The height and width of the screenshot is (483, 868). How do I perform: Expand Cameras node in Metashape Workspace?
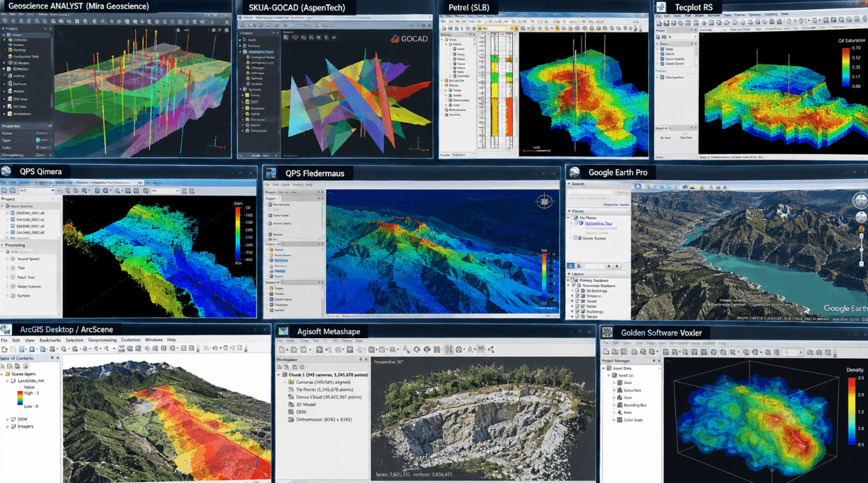tap(286, 382)
